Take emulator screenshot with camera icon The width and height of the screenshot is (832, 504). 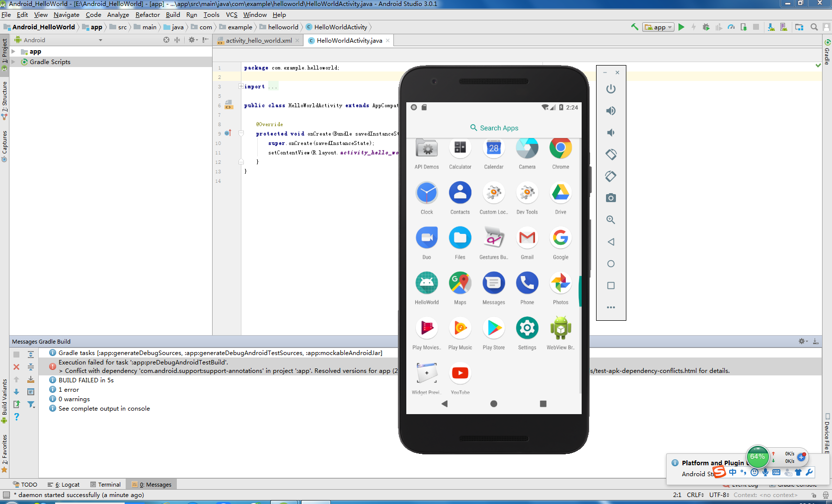(611, 198)
